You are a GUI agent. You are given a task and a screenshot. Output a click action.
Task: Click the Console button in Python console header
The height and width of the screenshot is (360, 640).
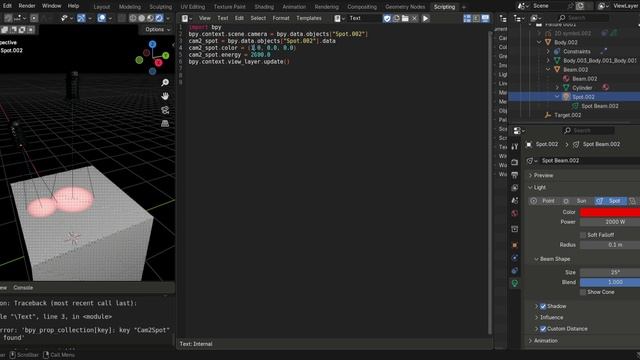[23, 288]
